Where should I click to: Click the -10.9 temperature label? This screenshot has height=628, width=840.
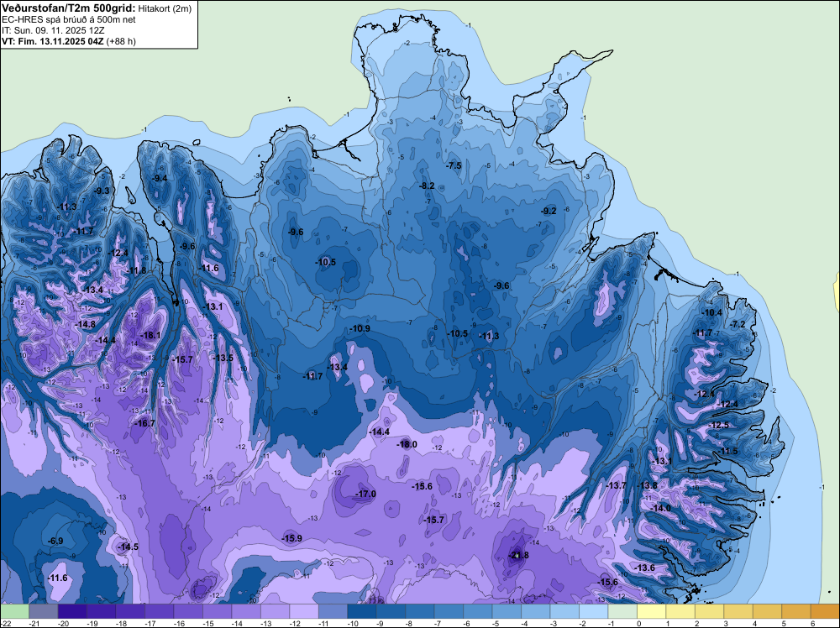(360, 328)
